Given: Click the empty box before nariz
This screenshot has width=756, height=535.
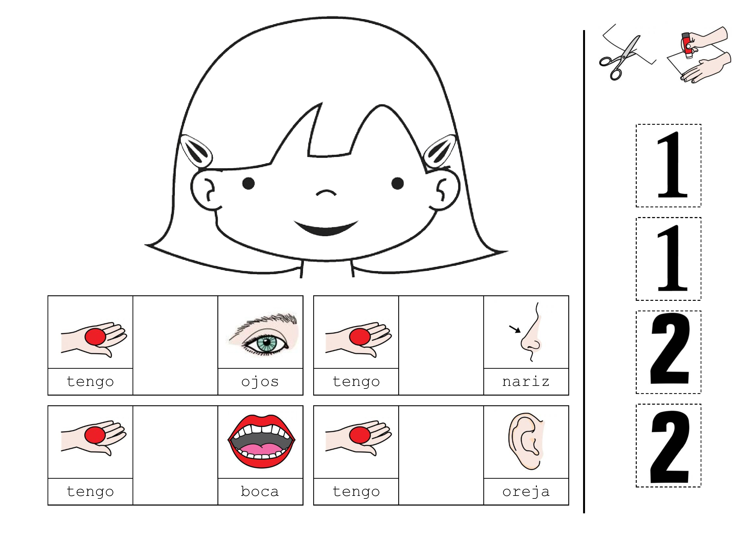Looking at the screenshot, I should [441, 345].
